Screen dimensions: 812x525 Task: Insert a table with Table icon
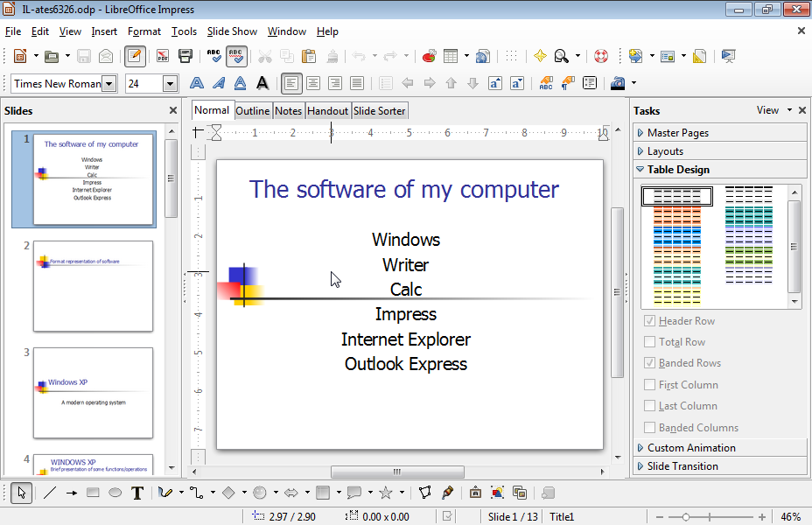451,56
